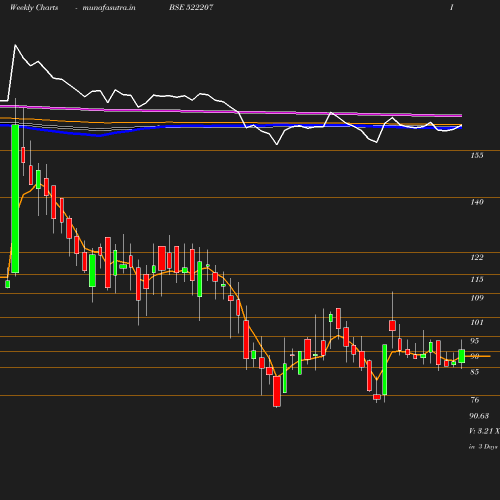Viewport: 500px width, 500px height.
Task: Click the 'BSE 522207' symbol label
Action: 191,7
